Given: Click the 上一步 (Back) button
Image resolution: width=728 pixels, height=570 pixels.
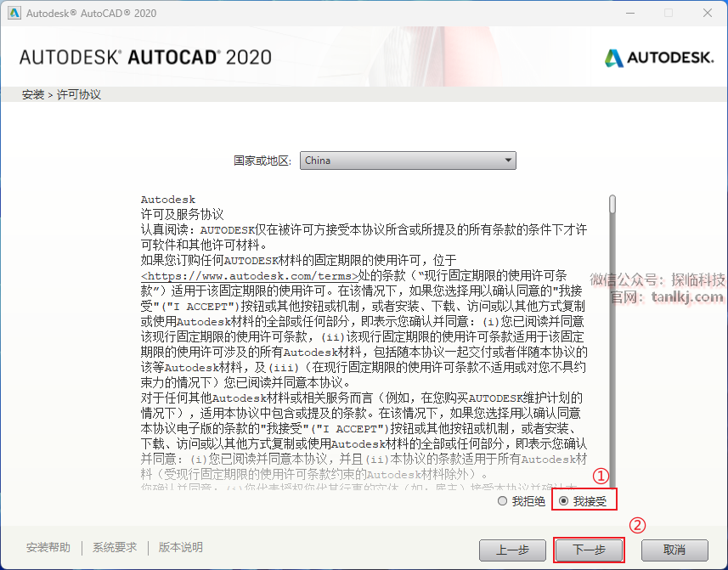Looking at the screenshot, I should [512, 550].
